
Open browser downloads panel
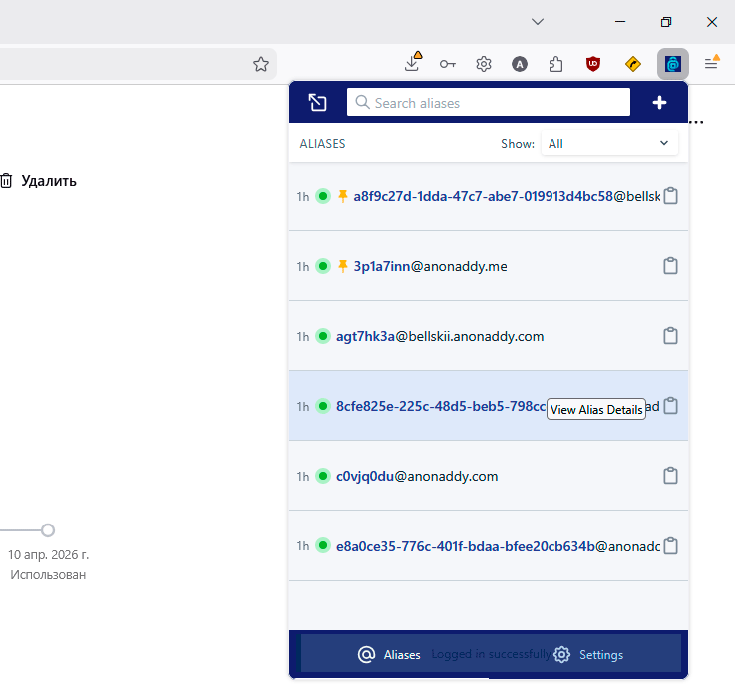(x=413, y=62)
